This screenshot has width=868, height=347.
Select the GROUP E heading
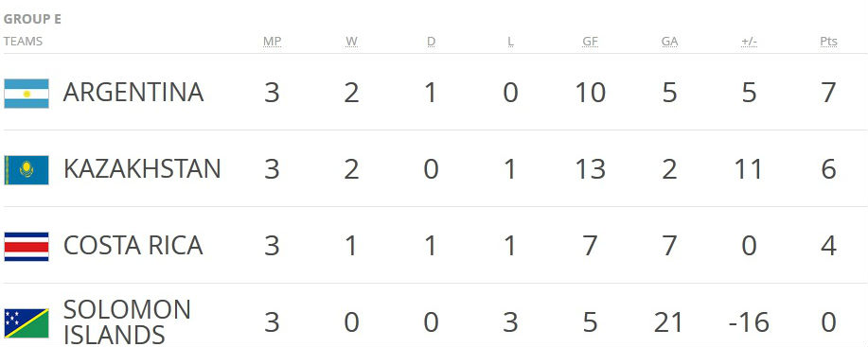[32, 19]
